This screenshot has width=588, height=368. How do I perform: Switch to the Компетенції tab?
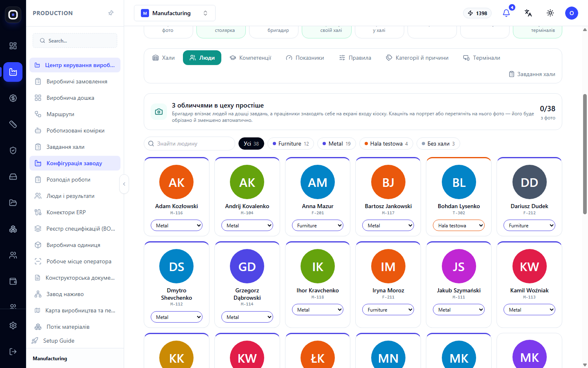coord(250,58)
